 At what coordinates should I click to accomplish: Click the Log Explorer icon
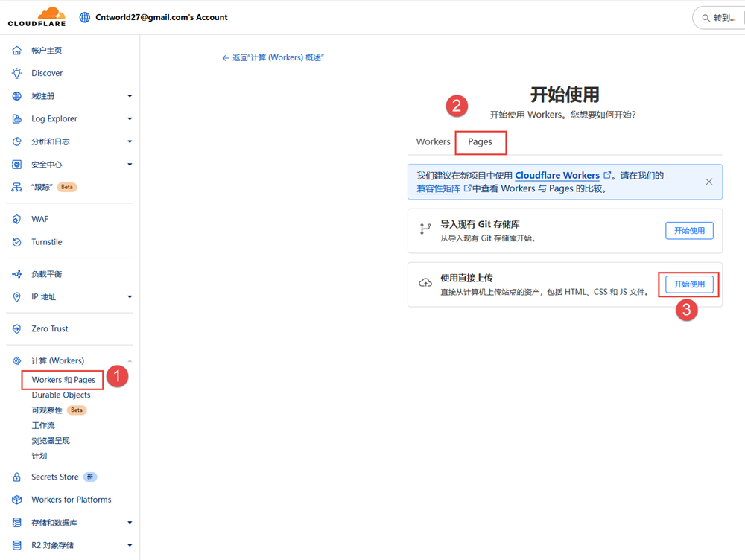(16, 118)
